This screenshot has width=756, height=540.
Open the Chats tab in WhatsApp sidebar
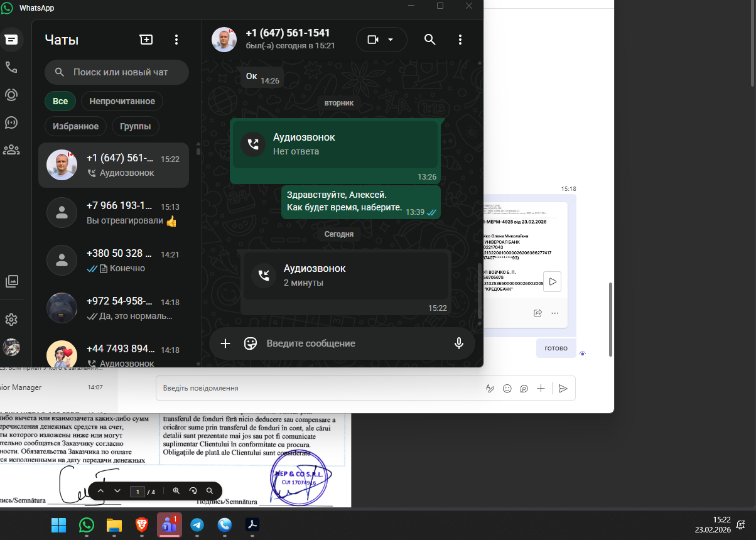coord(11,40)
